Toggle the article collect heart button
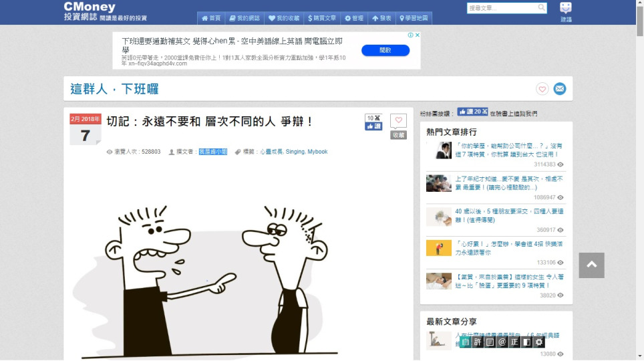This screenshot has height=361, width=644. pos(398,120)
